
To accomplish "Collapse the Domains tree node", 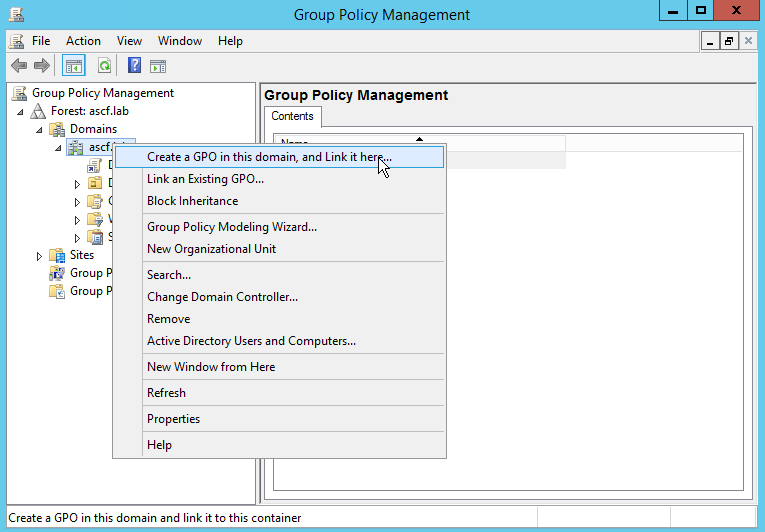I will 39,130.
